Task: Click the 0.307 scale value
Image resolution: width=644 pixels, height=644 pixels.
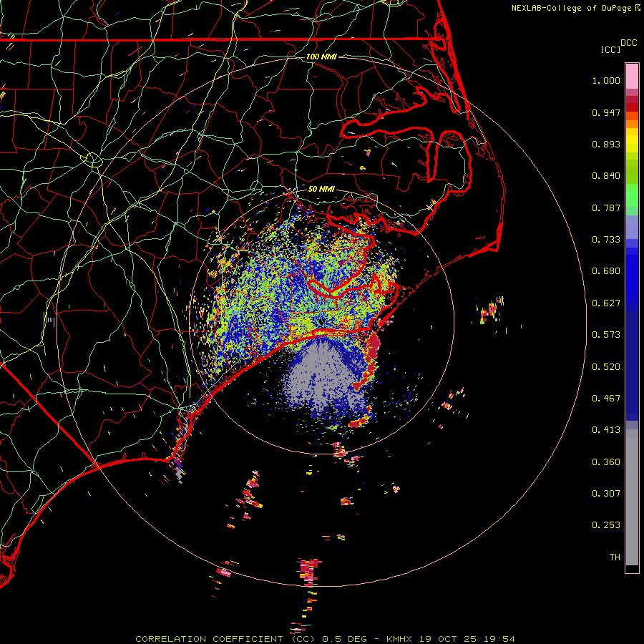Action: coord(606,494)
